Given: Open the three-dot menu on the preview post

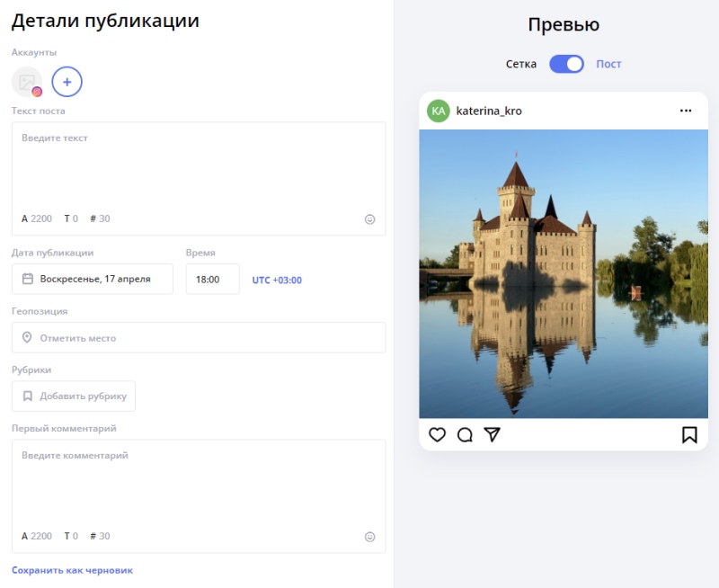Looking at the screenshot, I should 688,110.
